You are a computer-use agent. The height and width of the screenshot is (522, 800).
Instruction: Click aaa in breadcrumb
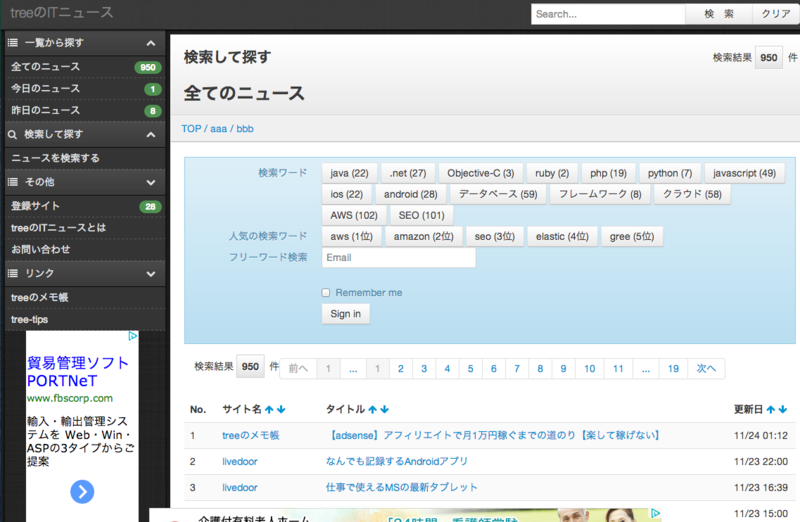pos(218,129)
